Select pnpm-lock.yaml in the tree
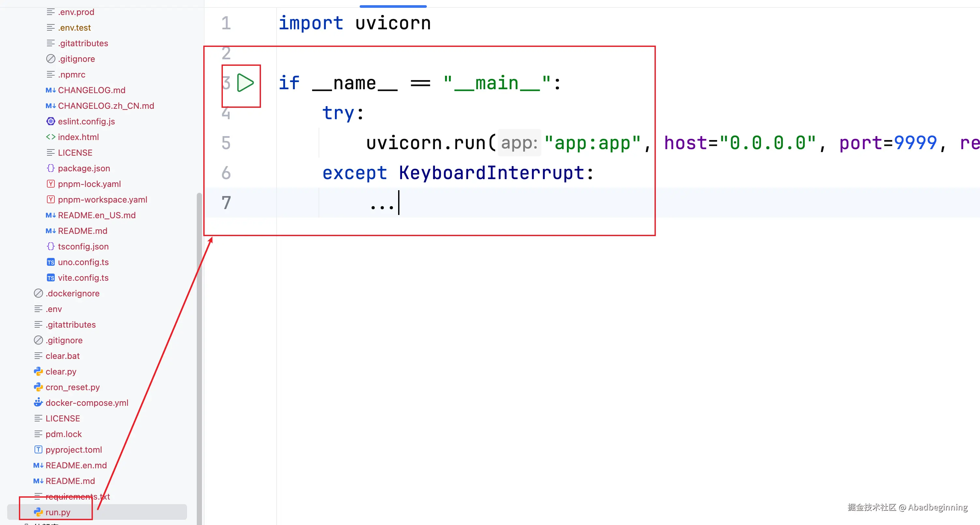The height and width of the screenshot is (525, 980). 89,184
